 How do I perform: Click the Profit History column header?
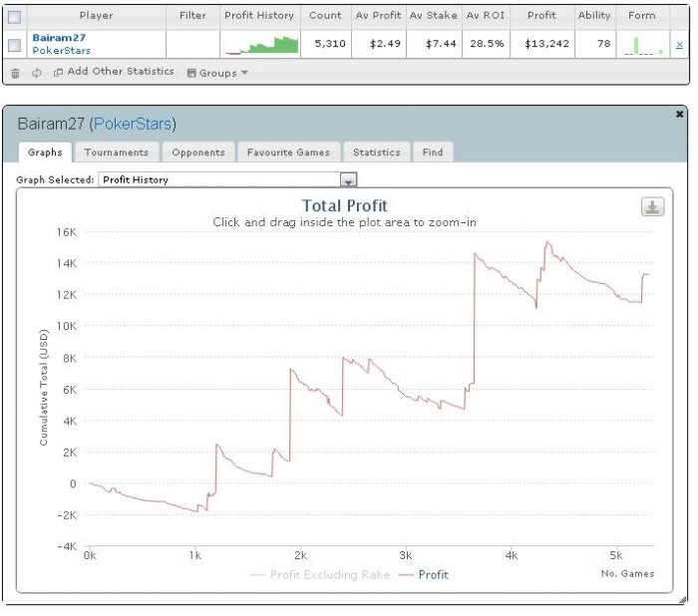(x=259, y=16)
